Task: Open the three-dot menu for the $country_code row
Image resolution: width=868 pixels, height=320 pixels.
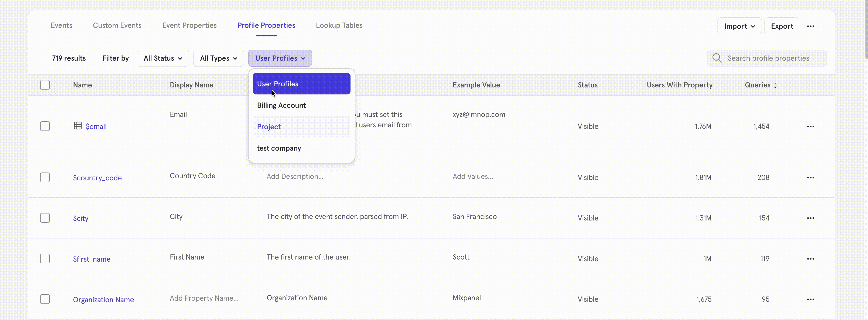Action: coord(810,178)
